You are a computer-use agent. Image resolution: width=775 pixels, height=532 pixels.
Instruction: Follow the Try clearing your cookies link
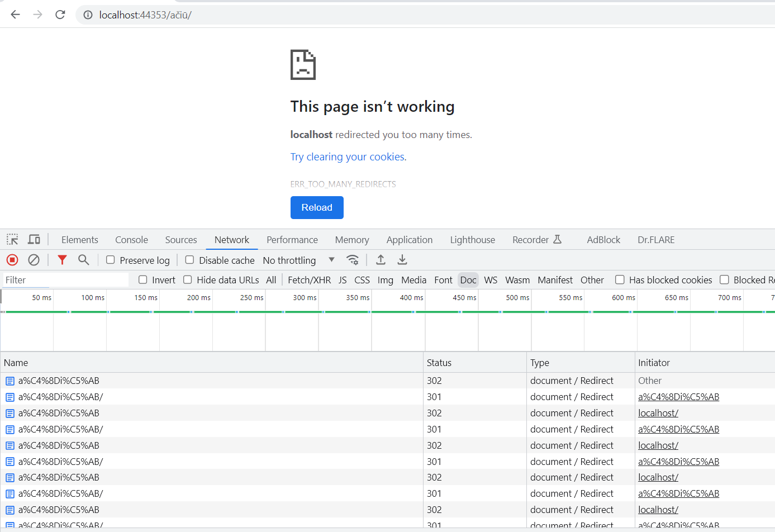coord(348,157)
